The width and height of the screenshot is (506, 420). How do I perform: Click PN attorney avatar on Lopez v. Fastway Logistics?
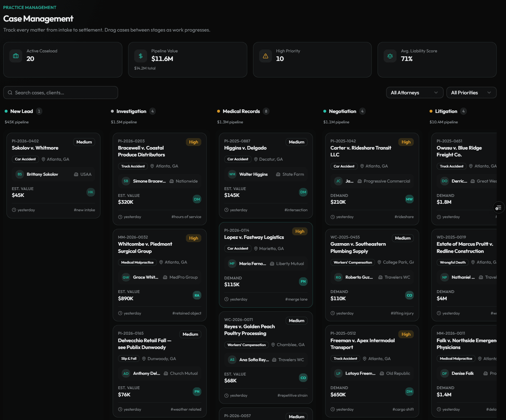tap(303, 282)
